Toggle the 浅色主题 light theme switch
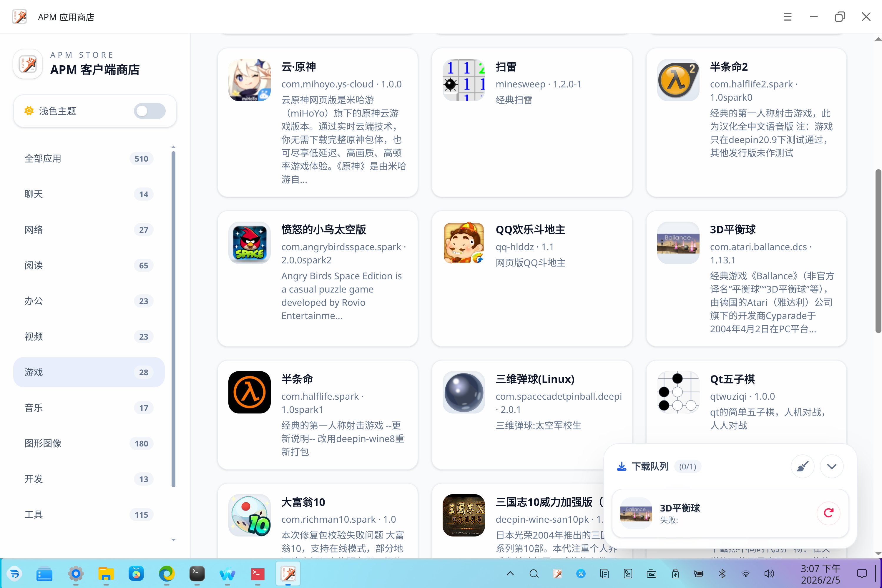This screenshot has width=882, height=588. tap(149, 111)
